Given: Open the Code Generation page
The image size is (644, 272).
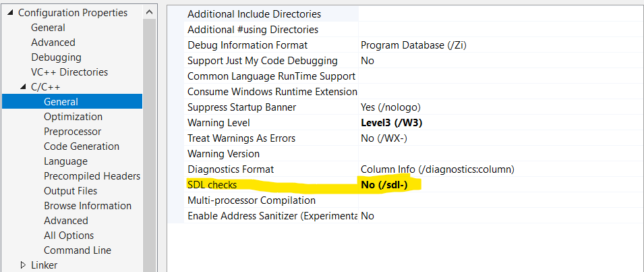Looking at the screenshot, I should point(82,146).
